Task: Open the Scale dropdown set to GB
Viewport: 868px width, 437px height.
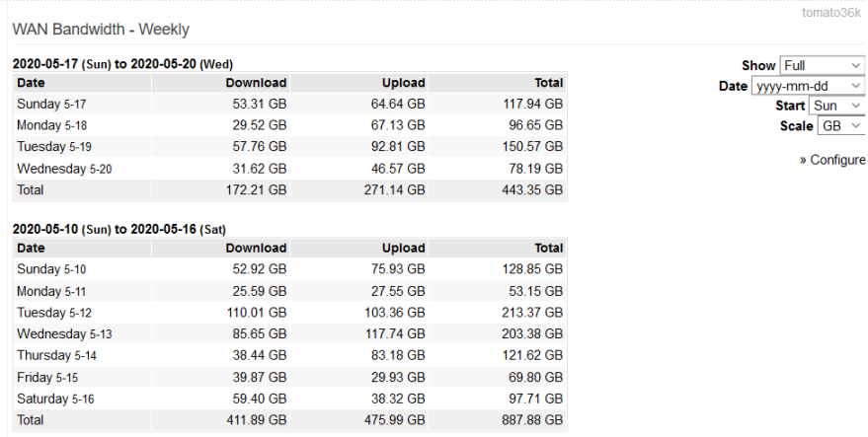Action: pyautogui.click(x=841, y=125)
